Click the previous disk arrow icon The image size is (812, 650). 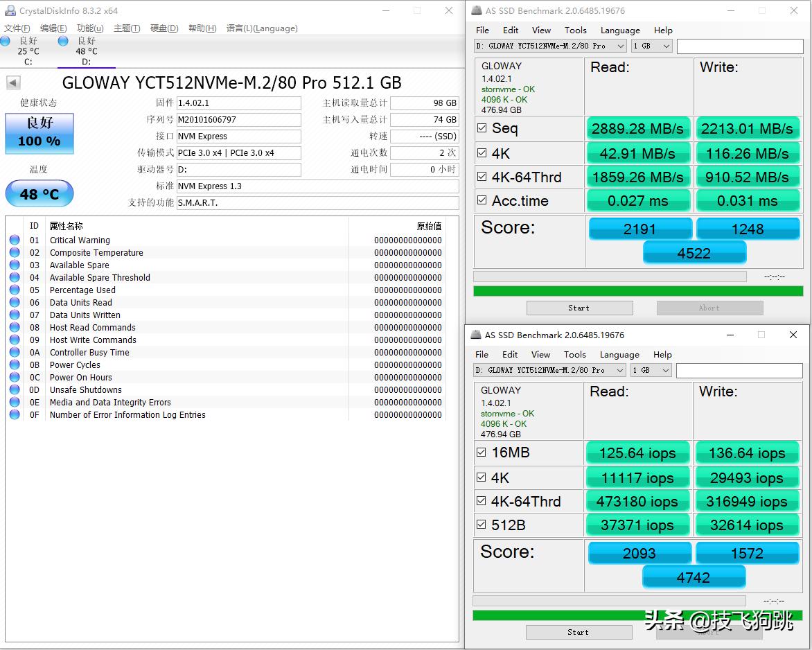pos(13,82)
